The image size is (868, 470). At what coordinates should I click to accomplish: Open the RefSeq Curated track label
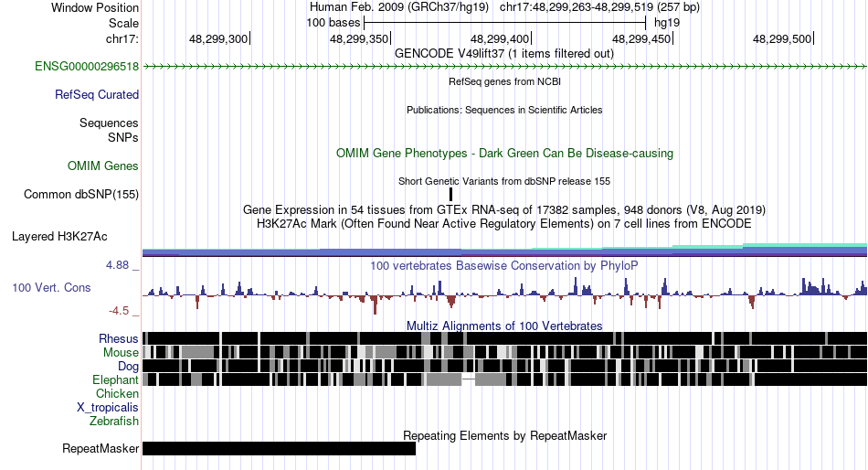point(96,95)
